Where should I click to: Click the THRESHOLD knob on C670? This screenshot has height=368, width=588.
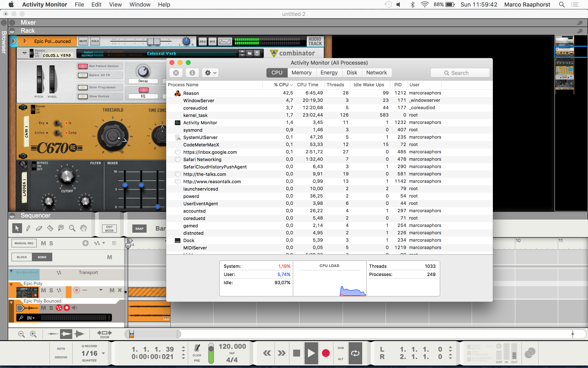pyautogui.click(x=112, y=136)
